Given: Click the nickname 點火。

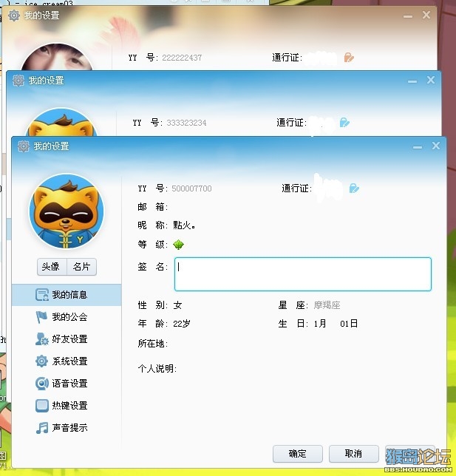Looking at the screenshot, I should click(x=184, y=225).
